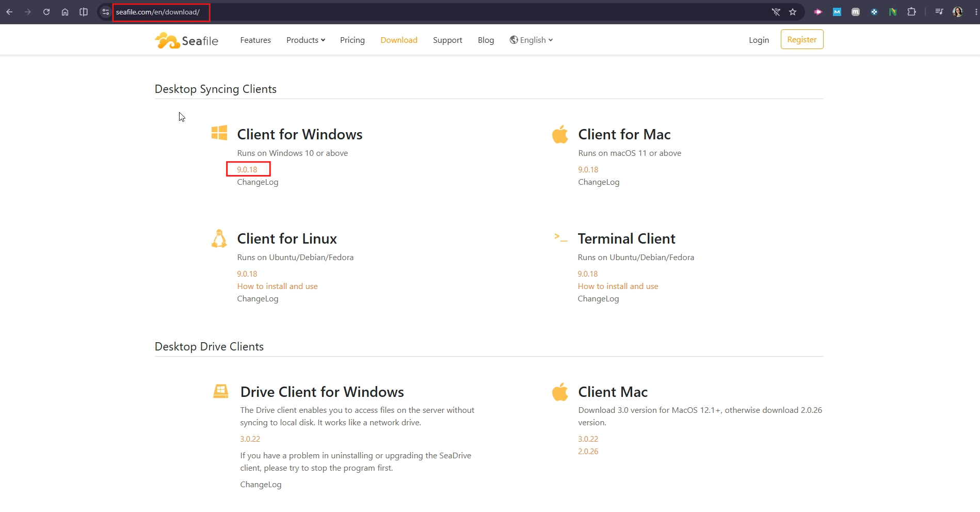
Task: Click the Runs on macOS 11 or above text
Action: pos(630,153)
